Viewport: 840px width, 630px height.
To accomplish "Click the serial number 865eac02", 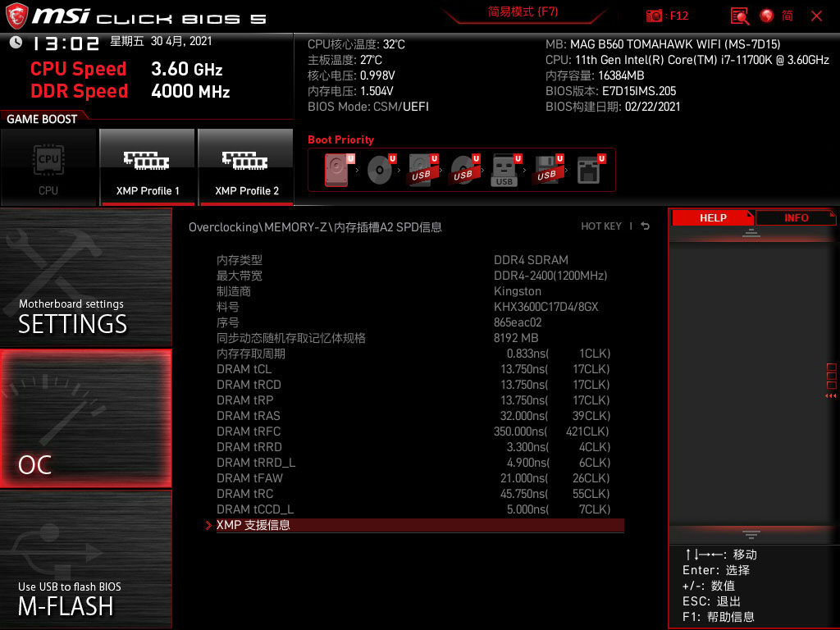I will pyautogui.click(x=518, y=322).
